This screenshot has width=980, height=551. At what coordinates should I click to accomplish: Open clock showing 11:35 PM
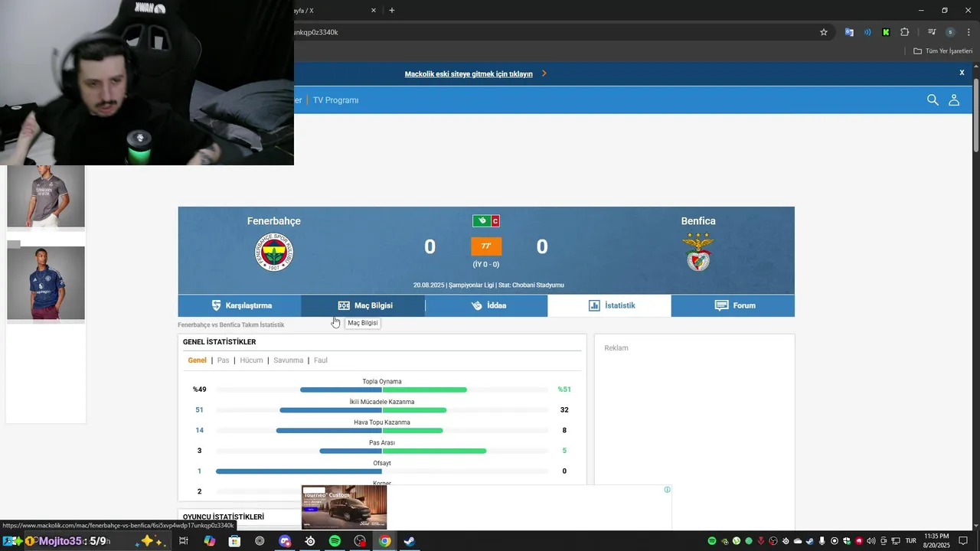coord(936,541)
